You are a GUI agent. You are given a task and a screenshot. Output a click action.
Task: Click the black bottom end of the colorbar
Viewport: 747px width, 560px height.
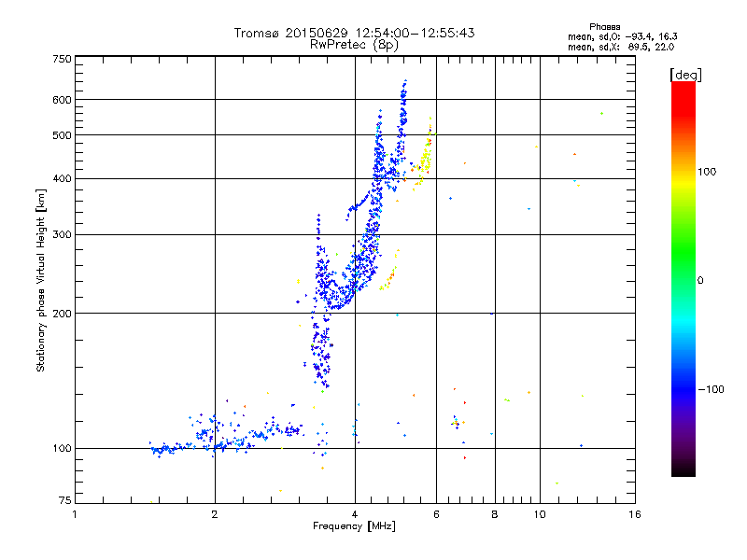[684, 470]
